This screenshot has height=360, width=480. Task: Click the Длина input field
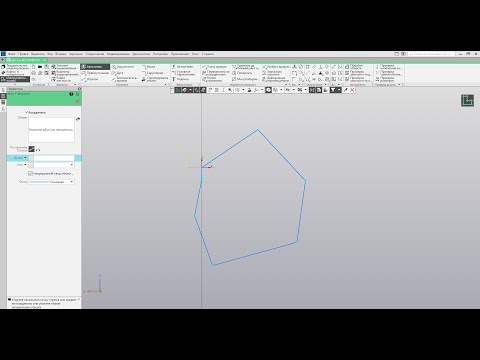[x=53, y=158]
